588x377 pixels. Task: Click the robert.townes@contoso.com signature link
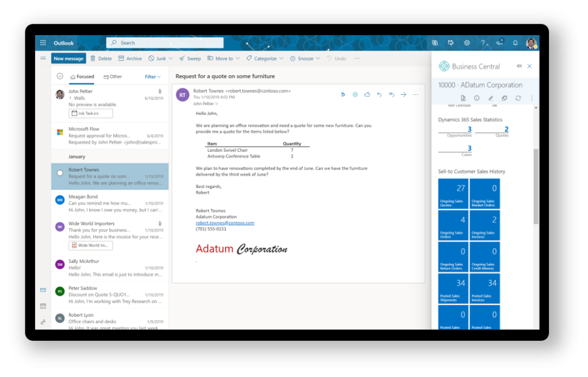tap(225, 222)
